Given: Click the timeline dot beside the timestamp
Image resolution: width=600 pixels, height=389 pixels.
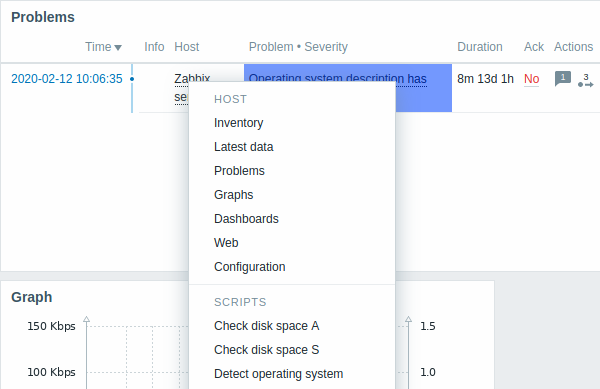Looking at the screenshot, I should [x=132, y=79].
